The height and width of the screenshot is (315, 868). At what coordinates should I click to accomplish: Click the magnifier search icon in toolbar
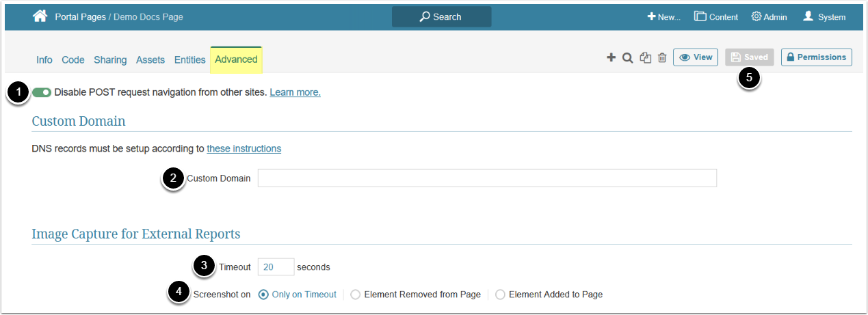pos(627,57)
